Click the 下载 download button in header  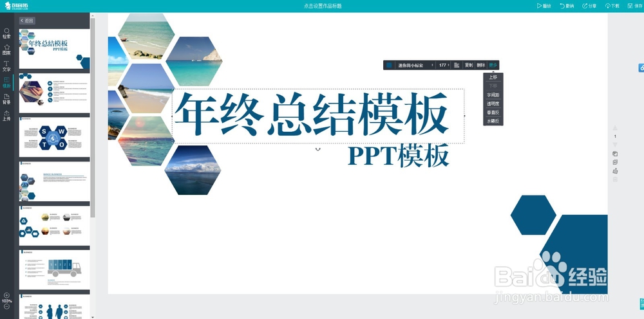(612, 6)
